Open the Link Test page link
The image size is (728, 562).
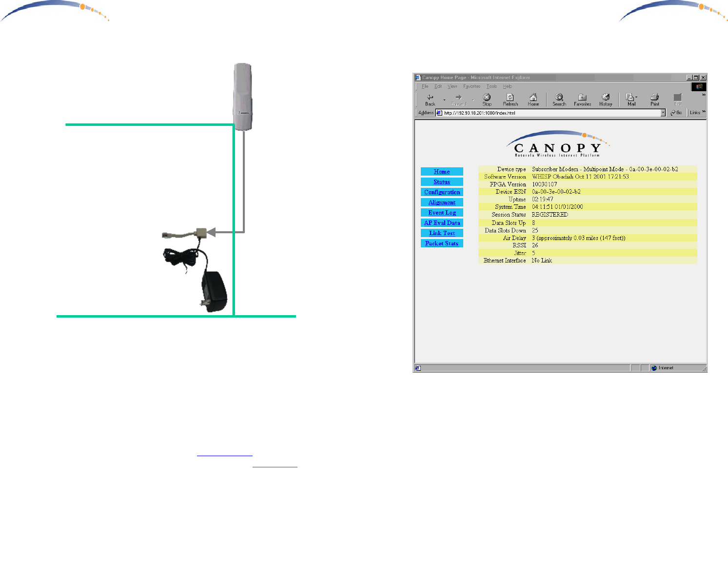(442, 233)
